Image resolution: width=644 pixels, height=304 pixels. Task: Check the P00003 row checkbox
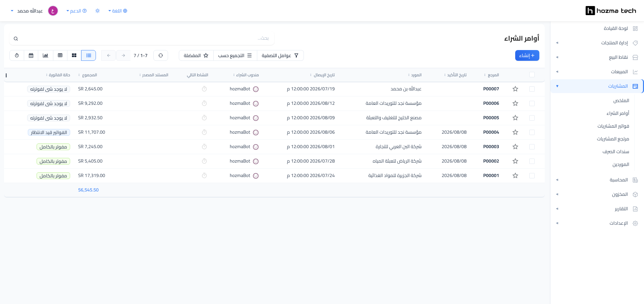(532, 147)
